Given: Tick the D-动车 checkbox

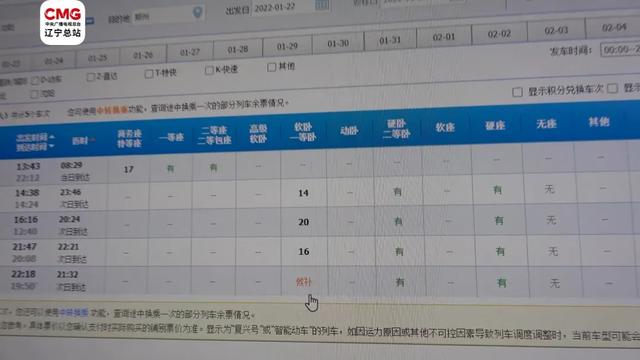Looking at the screenshot, I should (35, 80).
